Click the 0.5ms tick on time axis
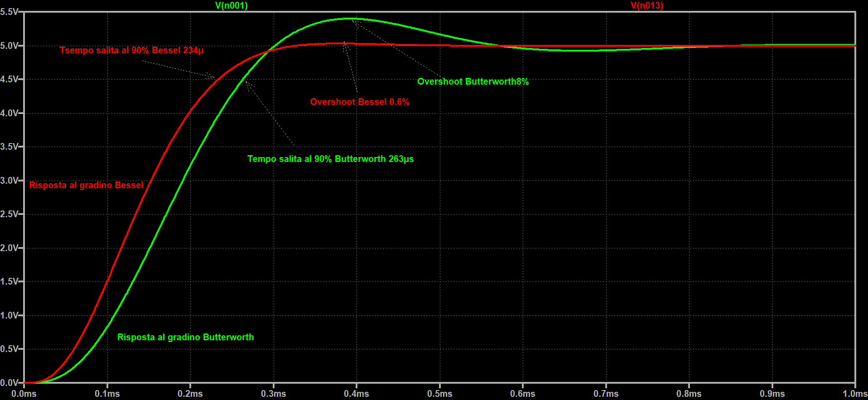The height and width of the screenshot is (400, 868). 439,394
